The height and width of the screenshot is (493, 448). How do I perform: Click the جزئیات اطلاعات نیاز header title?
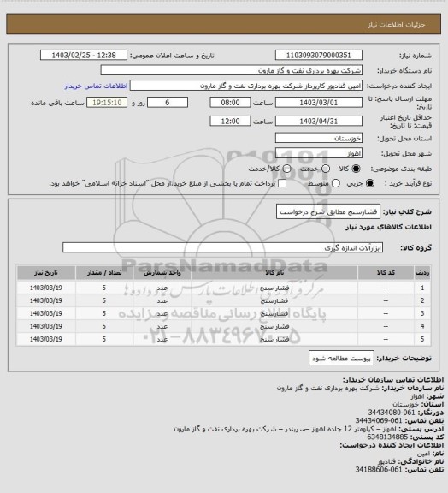[397, 25]
